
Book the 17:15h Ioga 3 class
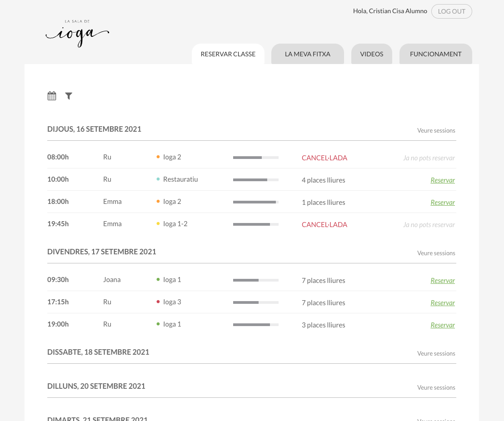[x=442, y=303]
